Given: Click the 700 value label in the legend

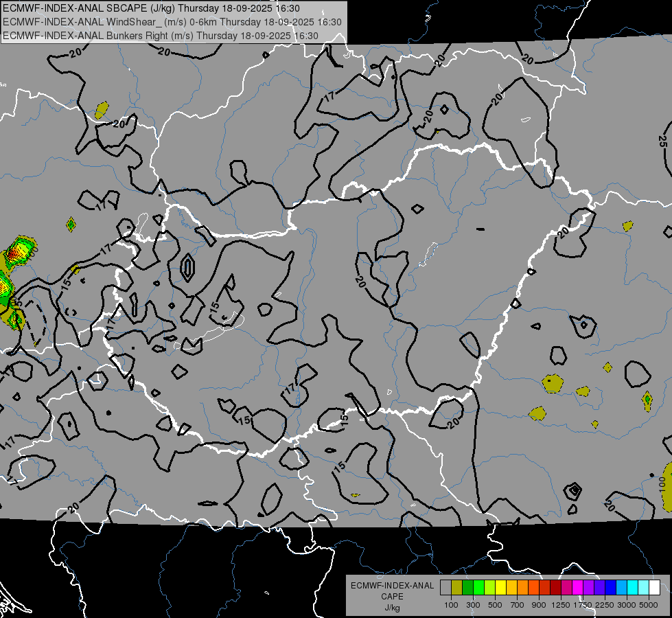Looking at the screenshot, I should (518, 605).
